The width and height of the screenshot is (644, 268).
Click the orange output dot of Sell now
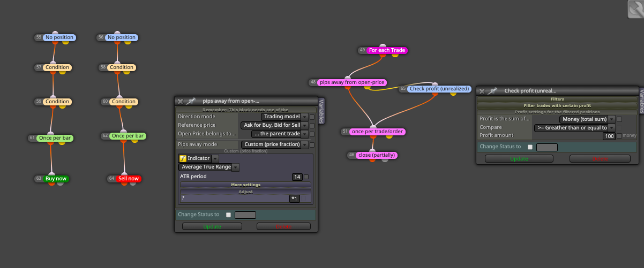pos(124,183)
